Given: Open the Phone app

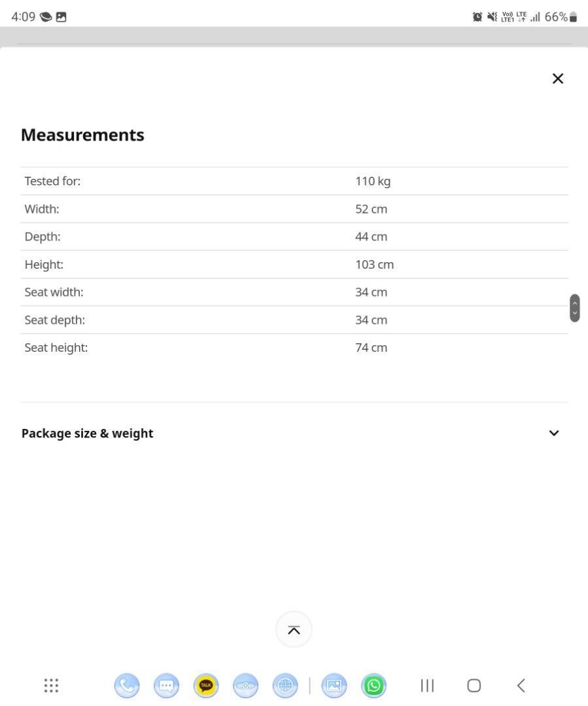Looking at the screenshot, I should pos(127,685).
